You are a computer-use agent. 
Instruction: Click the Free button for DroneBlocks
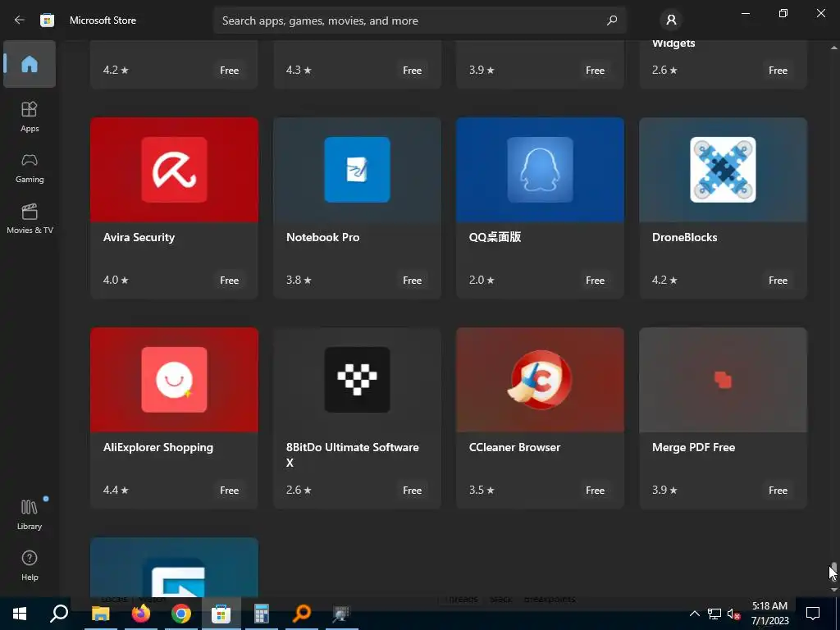pyautogui.click(x=778, y=281)
